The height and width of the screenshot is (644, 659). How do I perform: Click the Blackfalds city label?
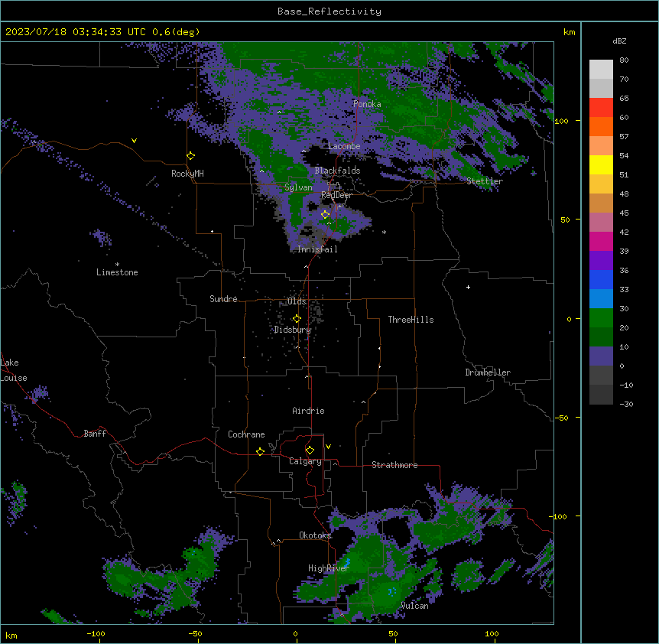337,171
